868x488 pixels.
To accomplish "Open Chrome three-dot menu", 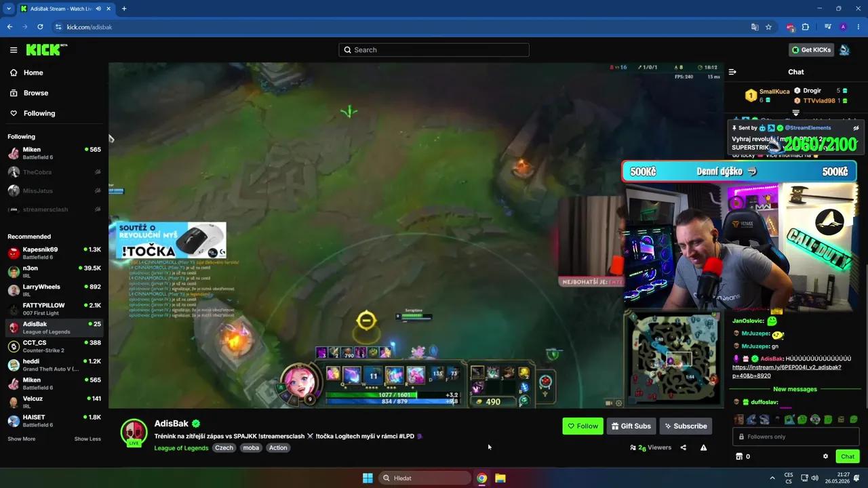I will click(x=857, y=27).
